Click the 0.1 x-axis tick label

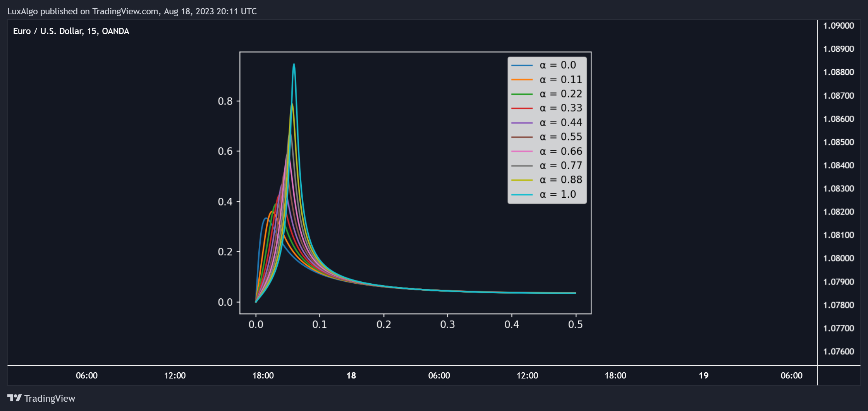[320, 324]
